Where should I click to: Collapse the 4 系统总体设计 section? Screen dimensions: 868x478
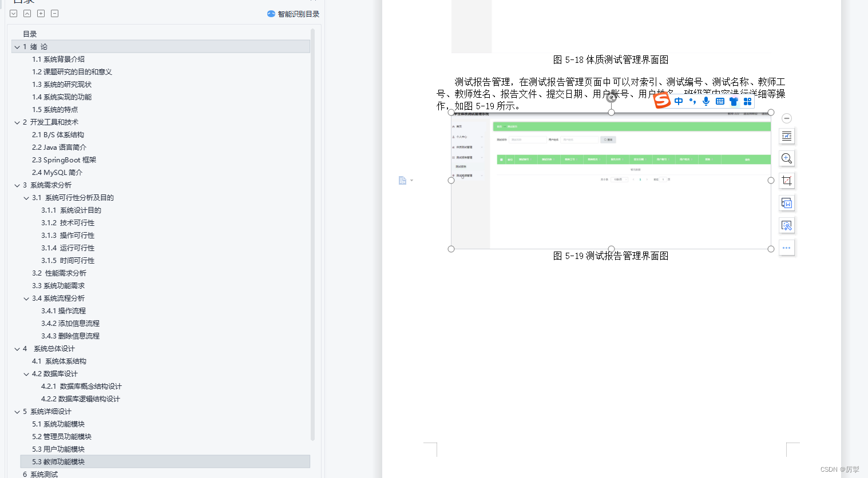17,349
